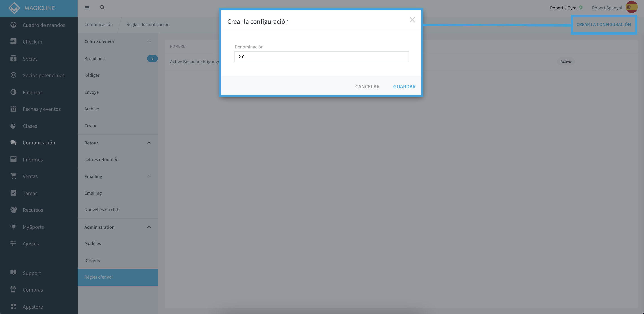Click the Aktive Benachrichtigungen table row
The width and height of the screenshot is (644, 314).
tap(401, 61)
